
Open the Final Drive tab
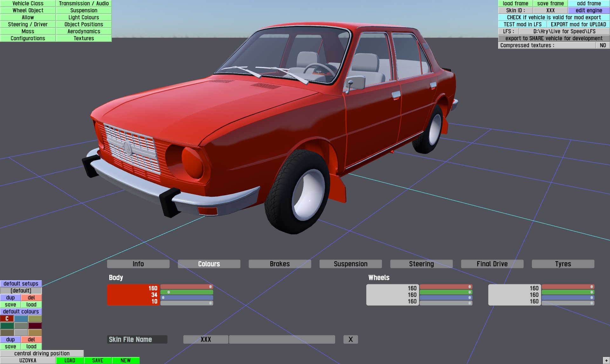click(x=492, y=264)
